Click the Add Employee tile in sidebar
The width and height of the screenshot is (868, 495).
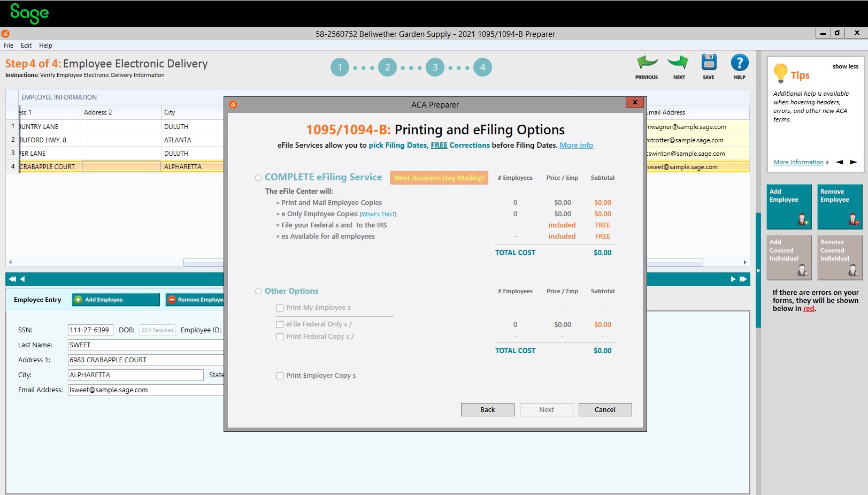[x=789, y=207]
